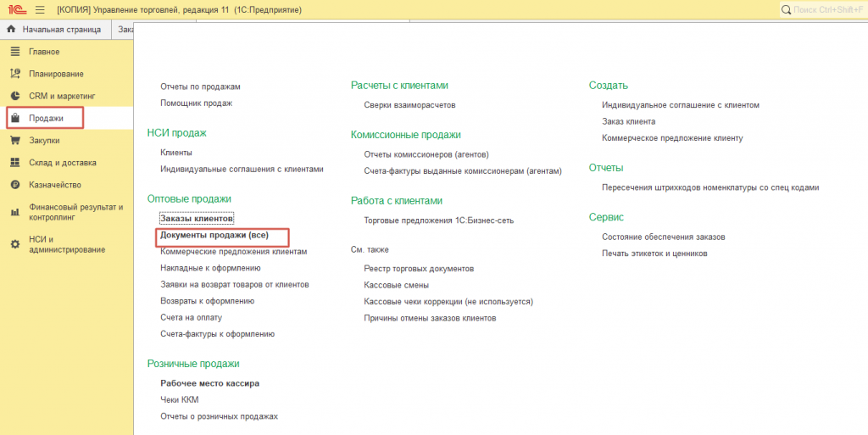Image resolution: width=868 pixels, height=435 pixels.
Task: Open Реестр торговых документов
Action: coord(419,269)
